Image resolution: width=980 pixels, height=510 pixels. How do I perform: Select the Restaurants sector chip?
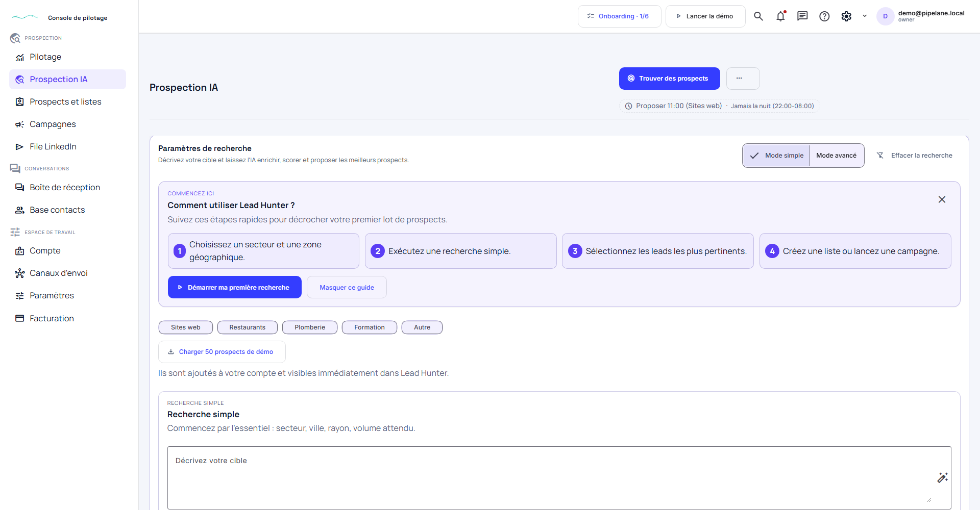pos(248,327)
